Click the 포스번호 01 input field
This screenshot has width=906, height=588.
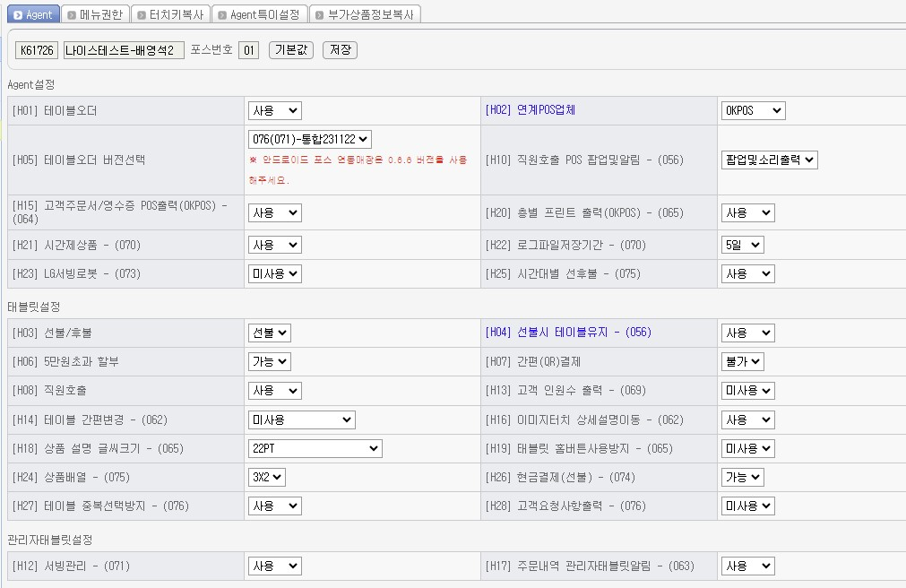click(249, 50)
